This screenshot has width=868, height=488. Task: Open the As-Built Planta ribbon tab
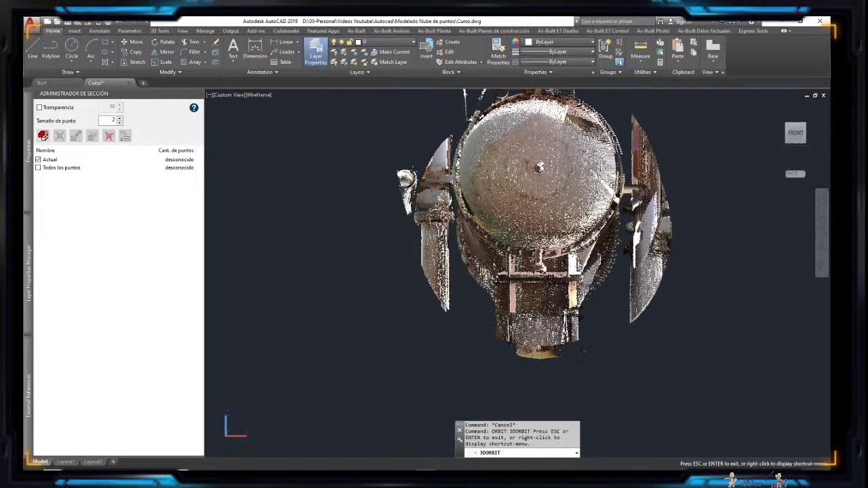pyautogui.click(x=434, y=30)
